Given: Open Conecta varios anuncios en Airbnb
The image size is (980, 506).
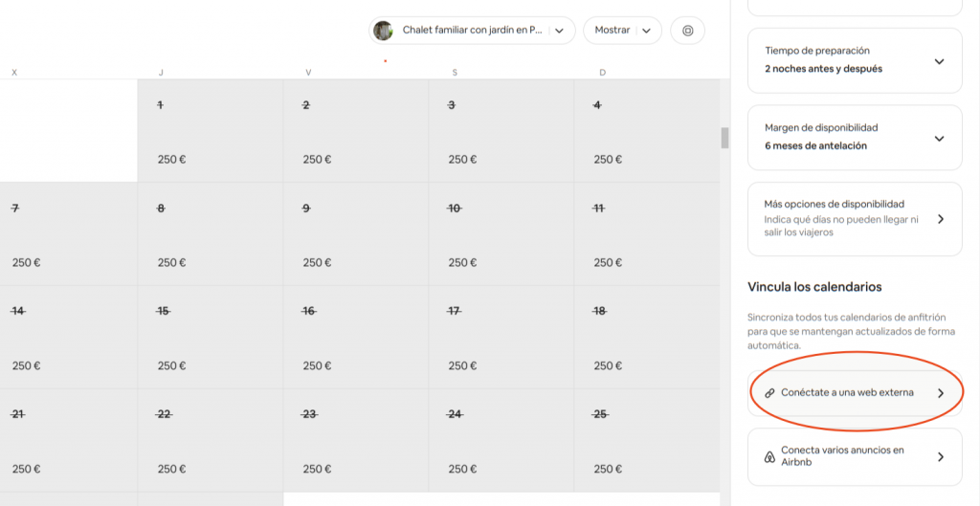Looking at the screenshot, I should point(841,456).
